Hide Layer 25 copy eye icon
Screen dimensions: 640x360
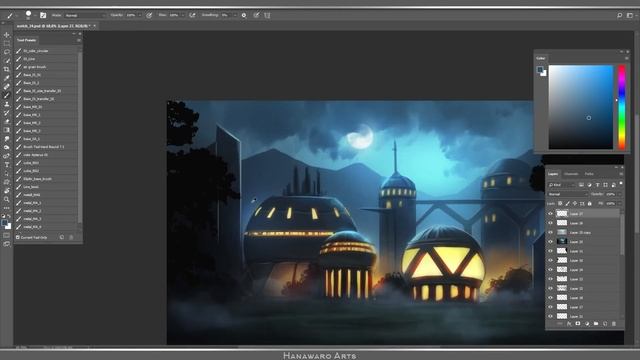[550, 232]
